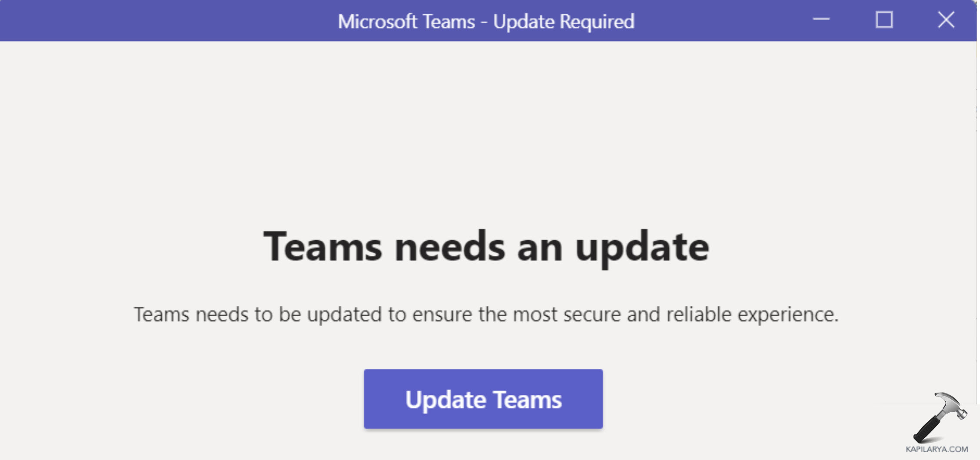Click "Microsoft Teams" in the title bar
The height and width of the screenshot is (460, 980).
[406, 21]
